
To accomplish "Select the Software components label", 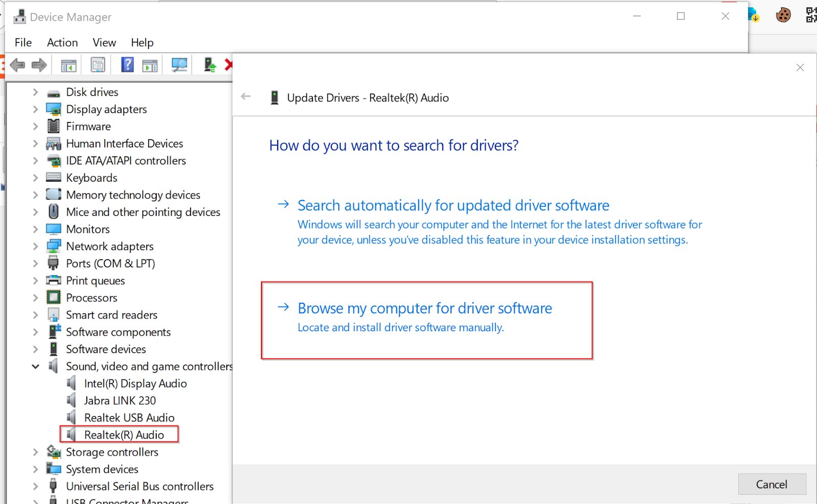I will pyautogui.click(x=118, y=332).
